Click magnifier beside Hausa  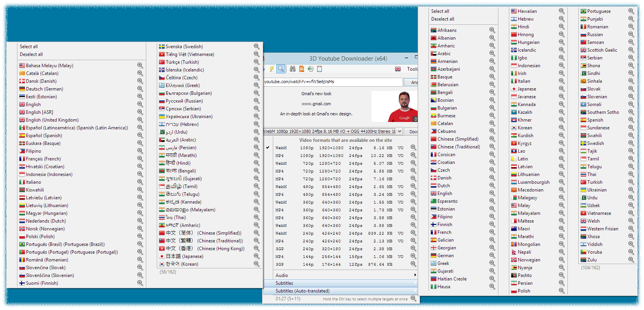[492, 287]
